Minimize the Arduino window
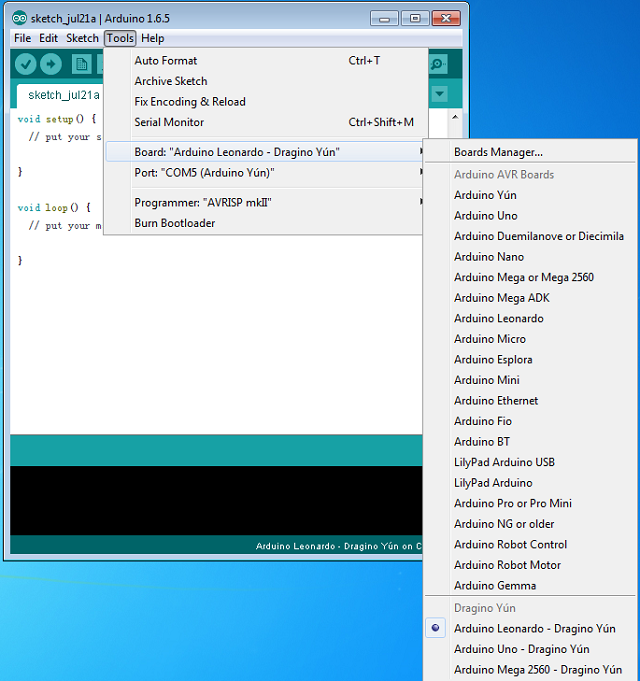640x681 pixels. pyautogui.click(x=384, y=19)
